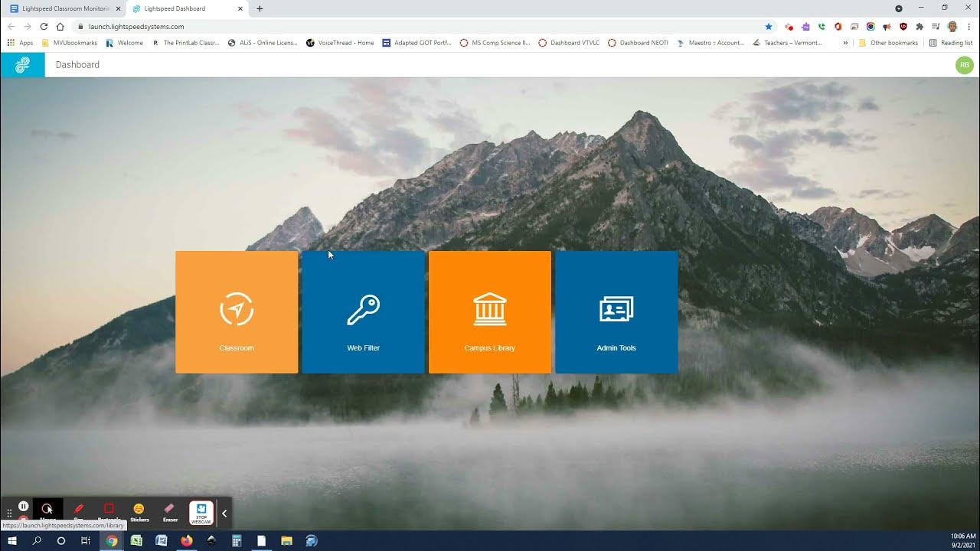Image resolution: width=980 pixels, height=551 pixels.
Task: Select the Rectangle tool in recorder toolbar
Action: (109, 511)
